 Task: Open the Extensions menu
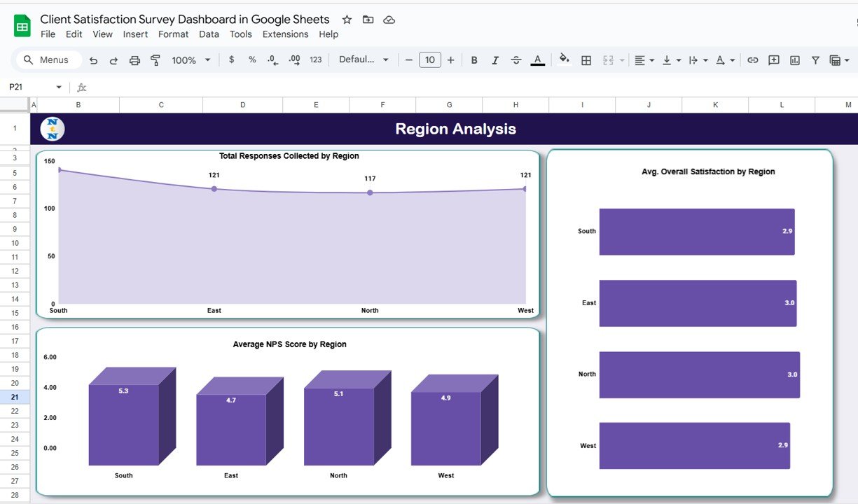(285, 34)
